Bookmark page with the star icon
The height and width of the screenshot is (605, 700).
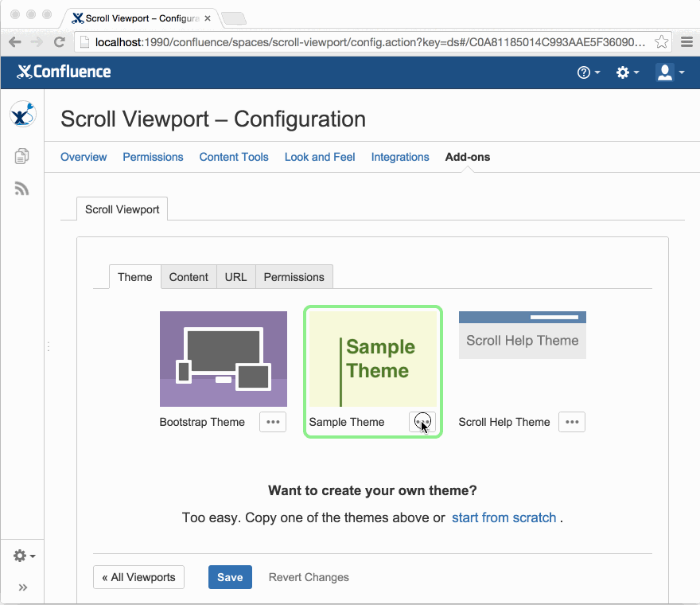pyautogui.click(x=661, y=42)
